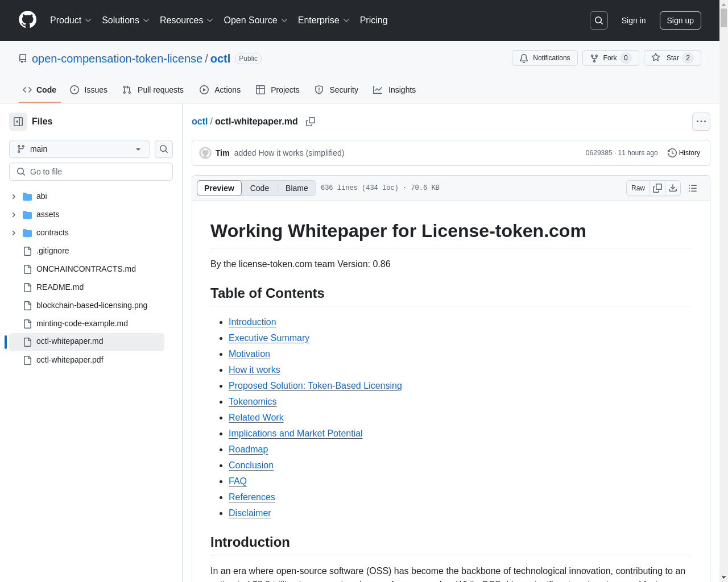Open commit message 'added How it works'
Image resolution: width=728 pixels, height=582 pixels.
pyautogui.click(x=289, y=153)
